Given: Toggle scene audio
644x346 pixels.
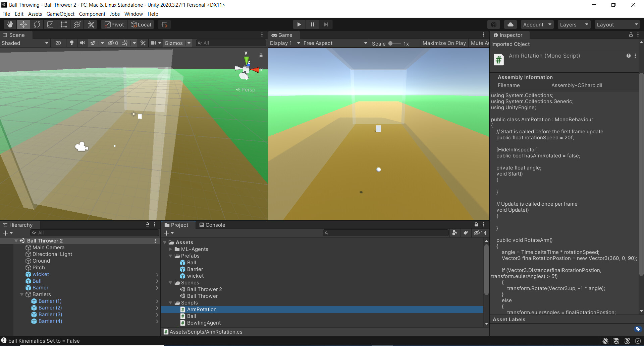Looking at the screenshot, I should click(82, 43).
